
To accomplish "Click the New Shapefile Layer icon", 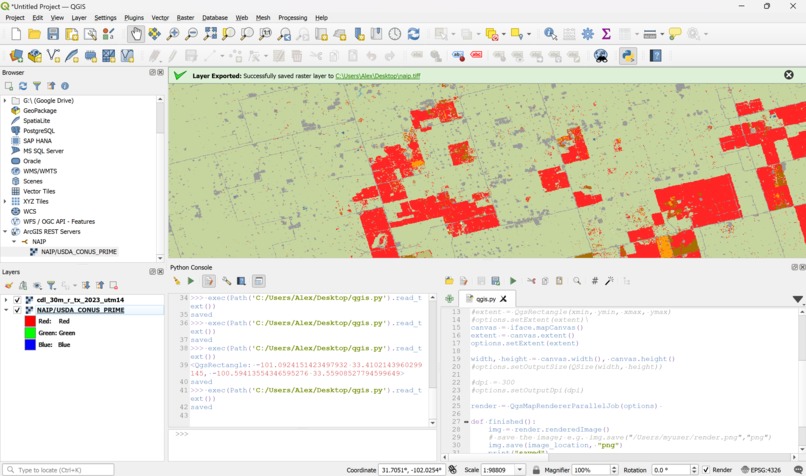I will 53,56.
